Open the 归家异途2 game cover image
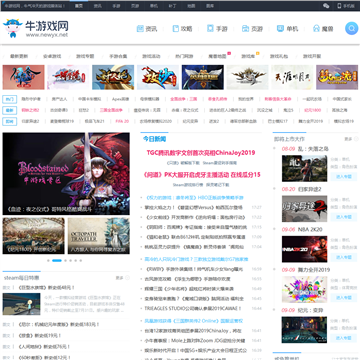This screenshot has width=360, height=360. coord(304,209)
